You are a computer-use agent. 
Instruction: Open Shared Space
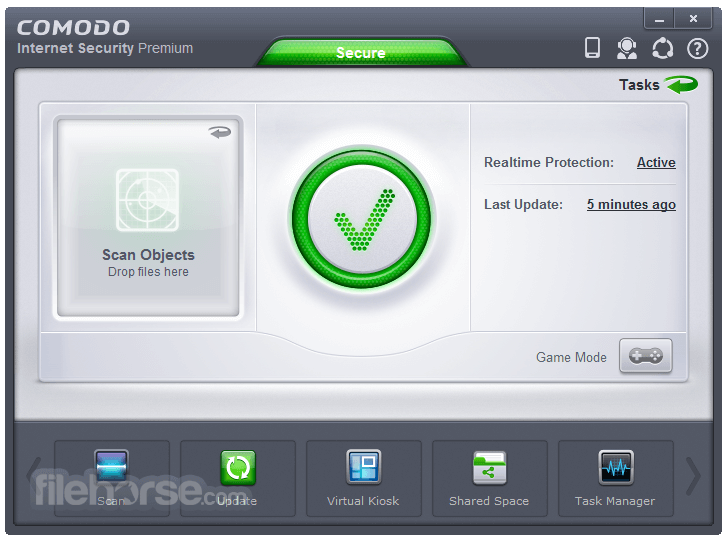coord(489,478)
